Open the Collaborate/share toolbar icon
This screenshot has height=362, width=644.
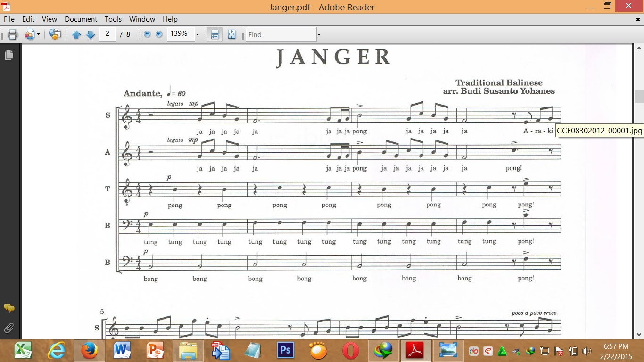coord(30,34)
